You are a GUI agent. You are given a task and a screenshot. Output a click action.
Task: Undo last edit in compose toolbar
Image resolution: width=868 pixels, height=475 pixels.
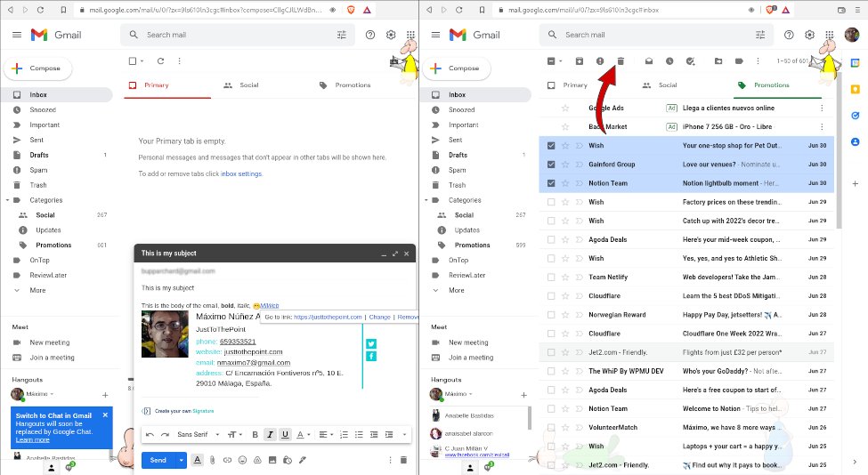pyautogui.click(x=150, y=435)
